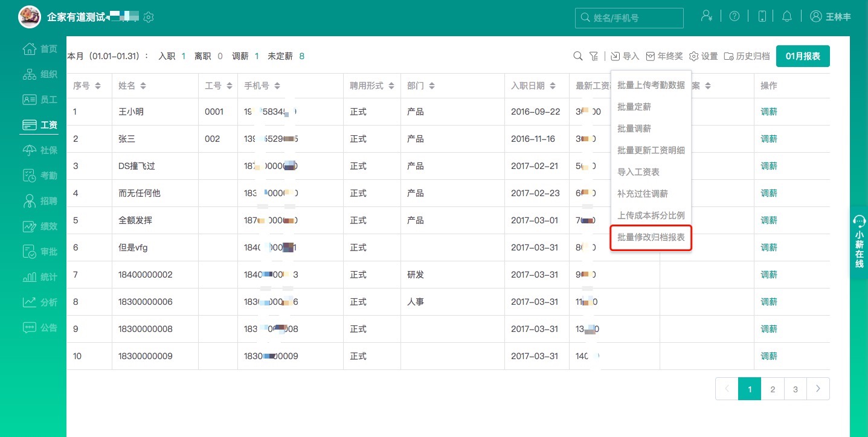The width and height of the screenshot is (868, 437).
Task: Go to page 3 of the table
Action: click(x=796, y=389)
